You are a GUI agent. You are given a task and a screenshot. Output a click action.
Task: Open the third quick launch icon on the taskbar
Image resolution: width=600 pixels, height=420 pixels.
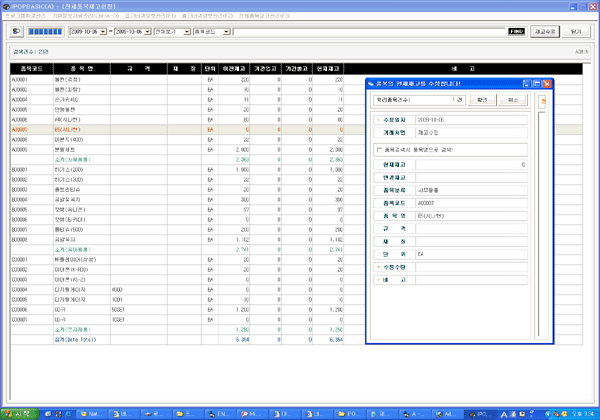coord(68,414)
